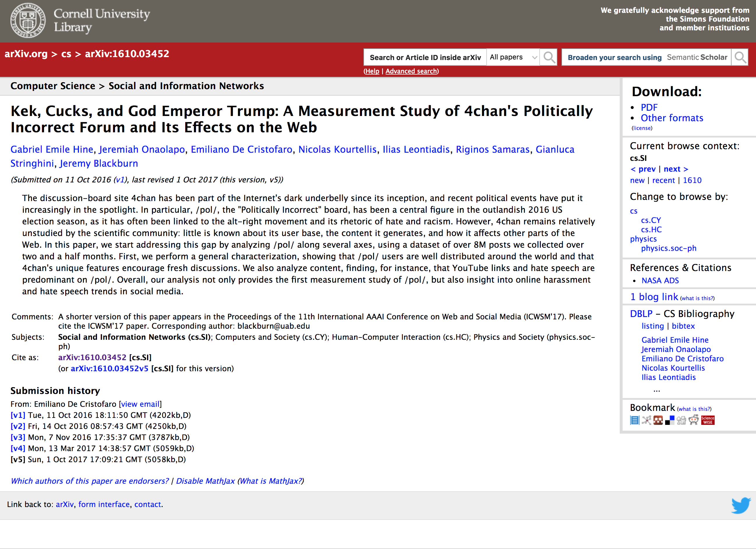This screenshot has height=549, width=756.
Task: Click the Reddit bookmark icon
Action: click(694, 420)
